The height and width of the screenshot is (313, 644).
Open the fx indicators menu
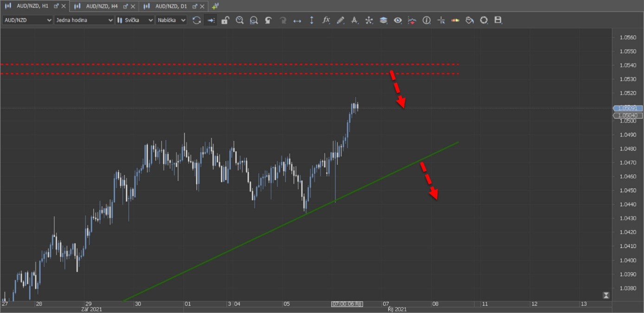pos(326,20)
